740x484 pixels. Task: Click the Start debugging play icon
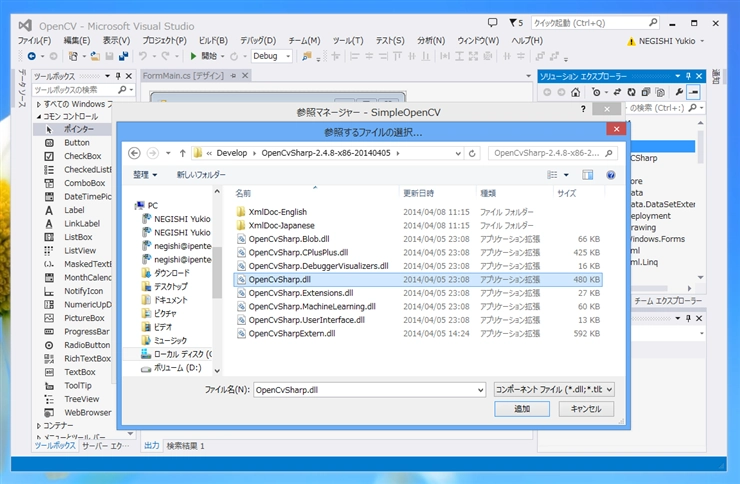tap(193, 56)
